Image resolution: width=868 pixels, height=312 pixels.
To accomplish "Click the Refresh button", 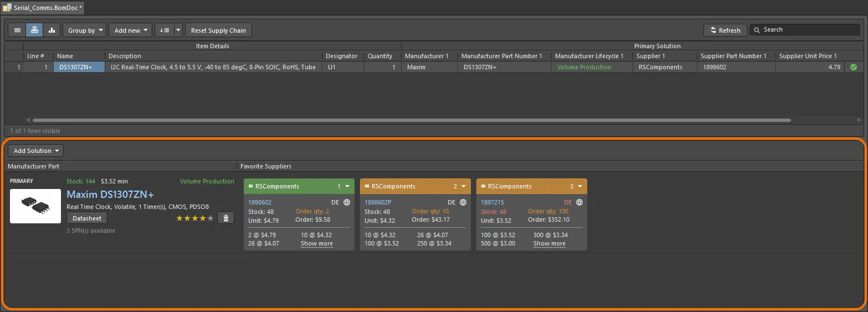I will [725, 30].
